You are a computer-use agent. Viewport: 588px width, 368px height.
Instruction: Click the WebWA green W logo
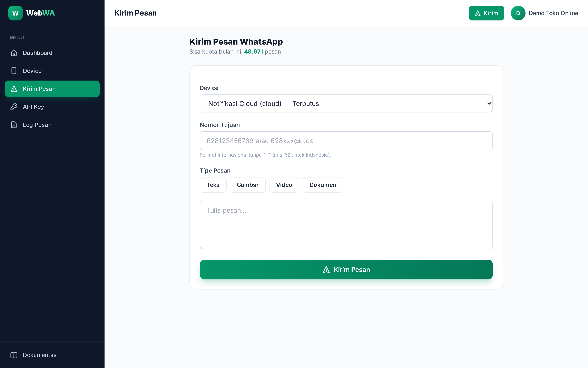pyautogui.click(x=15, y=13)
